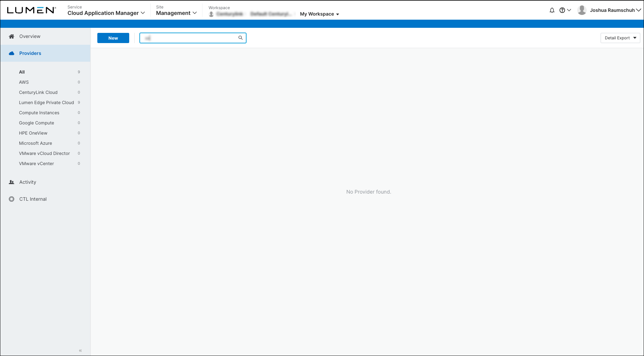Select Providers in the sidebar

(x=45, y=53)
